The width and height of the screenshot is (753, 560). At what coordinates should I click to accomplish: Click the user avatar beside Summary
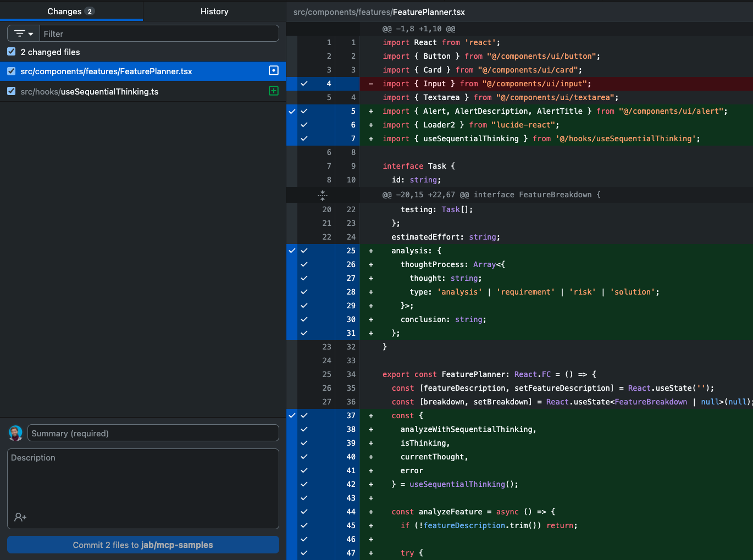(15, 433)
